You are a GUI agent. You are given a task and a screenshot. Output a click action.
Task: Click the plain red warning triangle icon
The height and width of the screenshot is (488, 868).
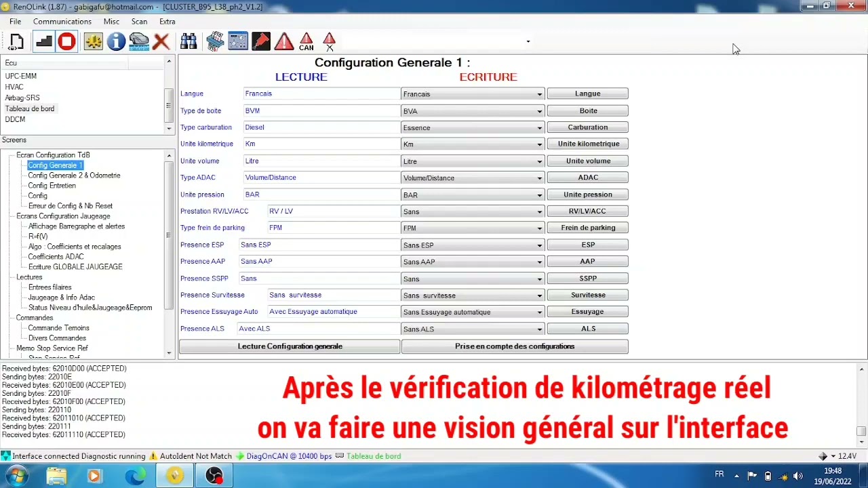pos(284,42)
